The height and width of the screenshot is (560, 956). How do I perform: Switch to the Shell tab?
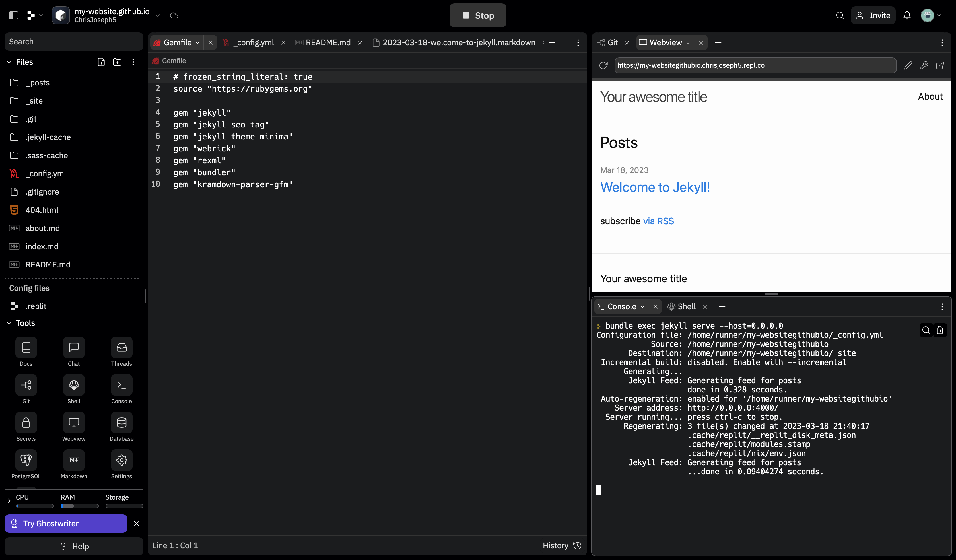(682, 306)
